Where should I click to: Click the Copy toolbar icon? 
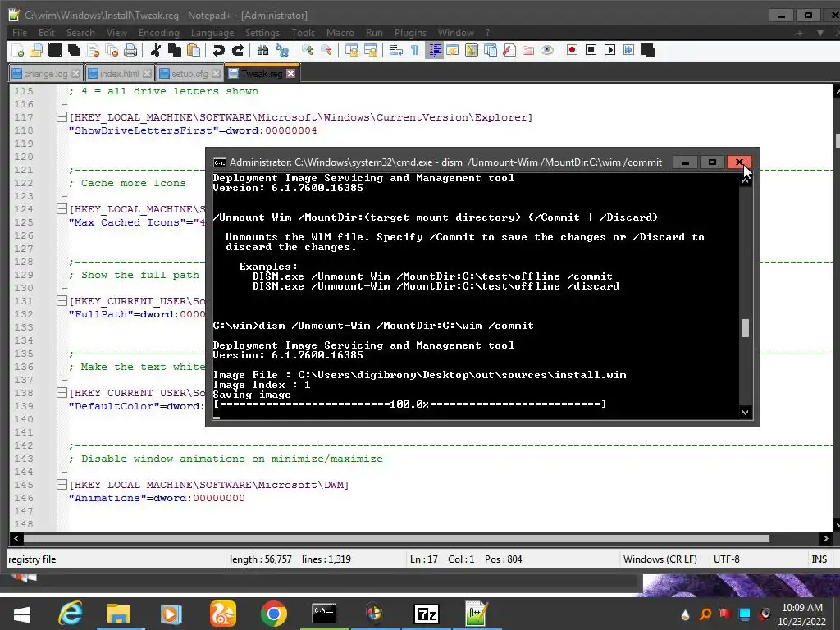(175, 50)
